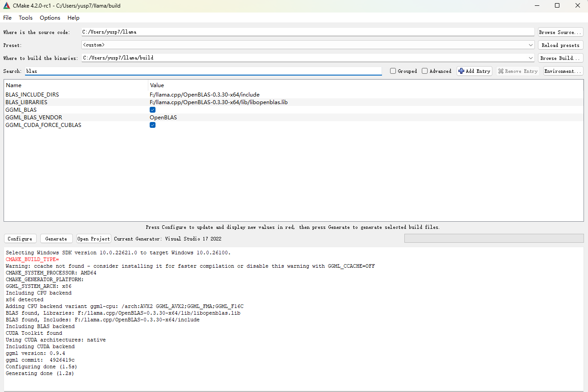Edit the libopenblas.lib path value
Viewport: 588px width, 392px height.
pyautogui.click(x=218, y=102)
